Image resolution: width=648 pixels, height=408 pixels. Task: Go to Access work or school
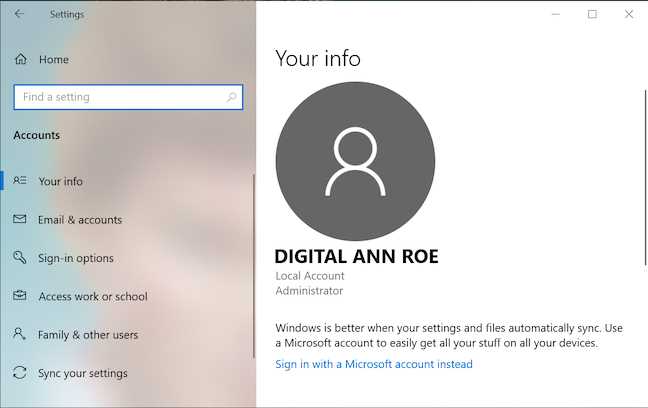[93, 296]
